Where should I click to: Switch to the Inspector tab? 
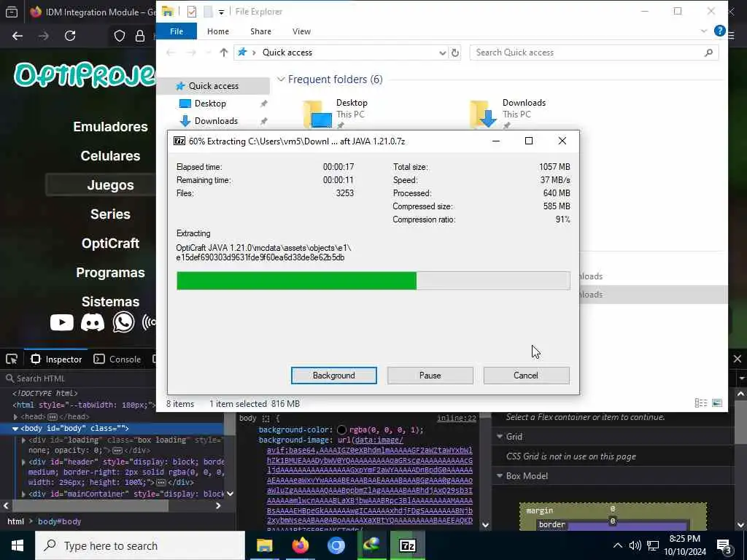coord(56,359)
